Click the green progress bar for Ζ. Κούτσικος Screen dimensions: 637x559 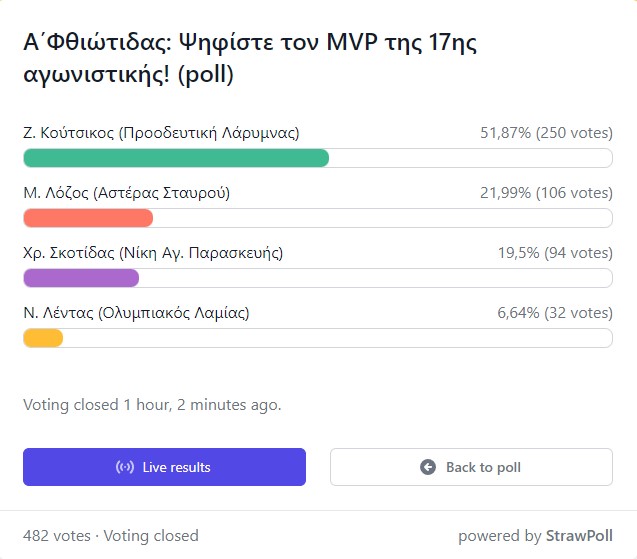tap(176, 158)
